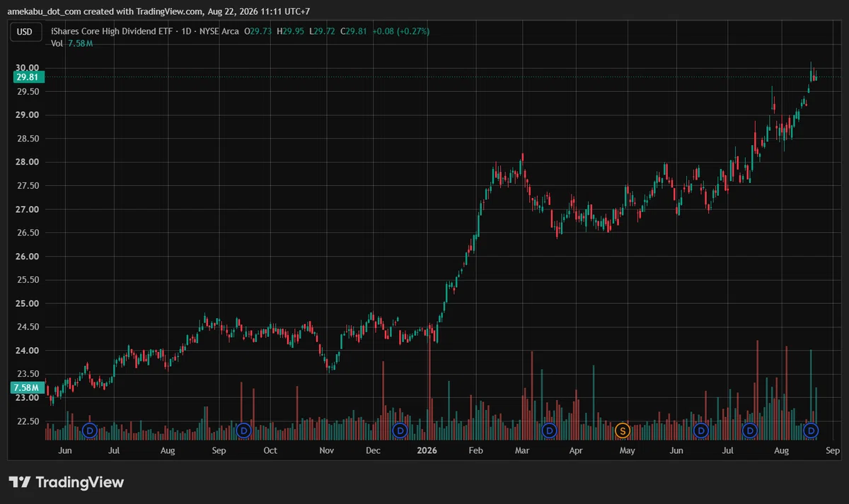
Task: Click the Mar label on the time axis
Action: (522, 450)
